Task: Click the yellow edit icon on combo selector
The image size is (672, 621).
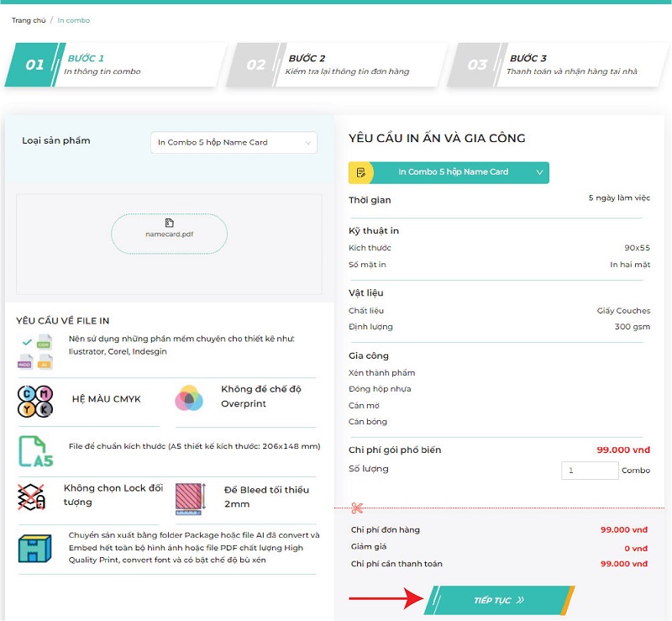Action: tap(360, 172)
